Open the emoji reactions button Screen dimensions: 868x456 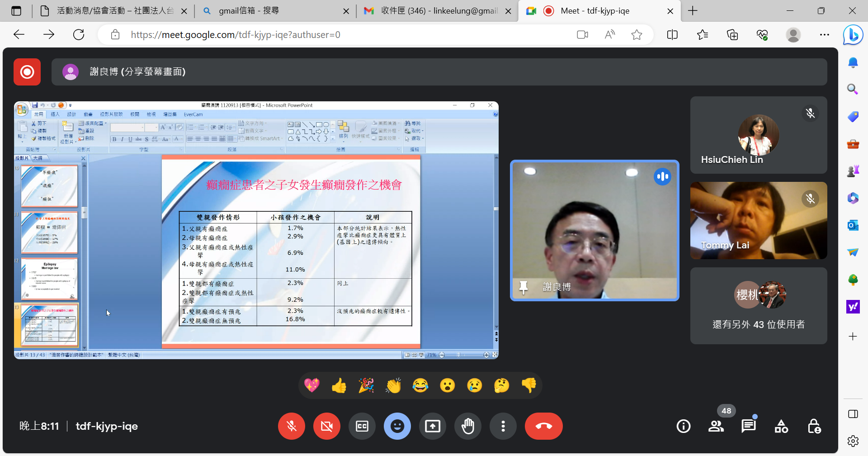pyautogui.click(x=397, y=426)
